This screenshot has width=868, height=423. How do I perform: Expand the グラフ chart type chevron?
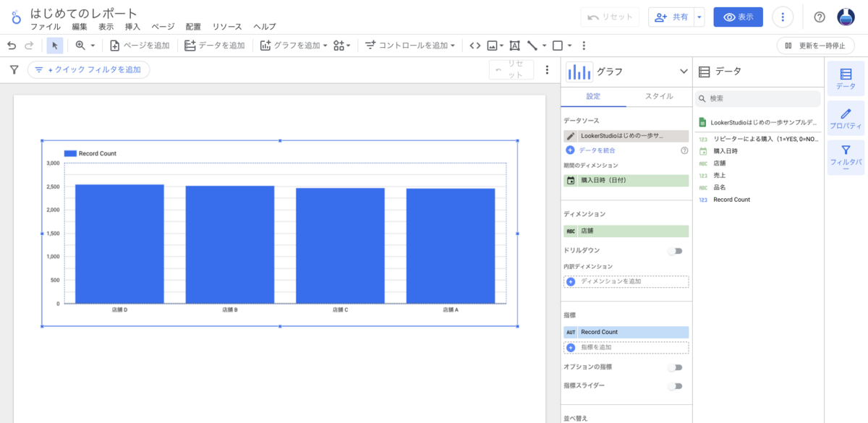[x=684, y=72]
